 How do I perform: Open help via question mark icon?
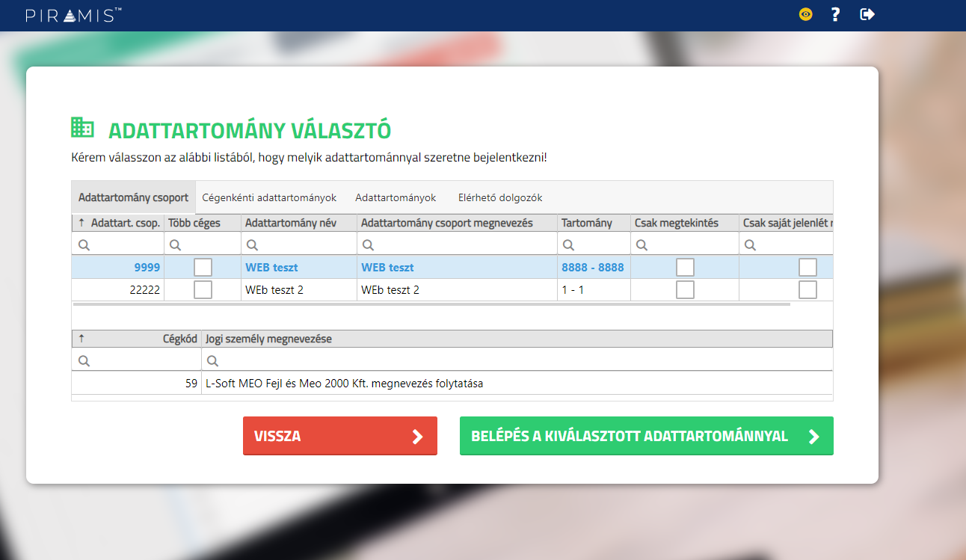tap(836, 14)
